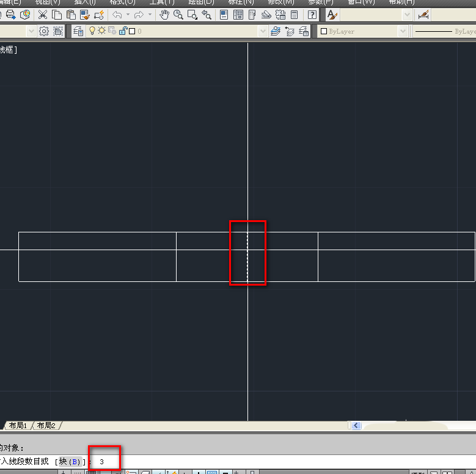Open the 视图(V) View menu
Image resolution: width=476 pixels, height=474 pixels.
pyautogui.click(x=48, y=2)
